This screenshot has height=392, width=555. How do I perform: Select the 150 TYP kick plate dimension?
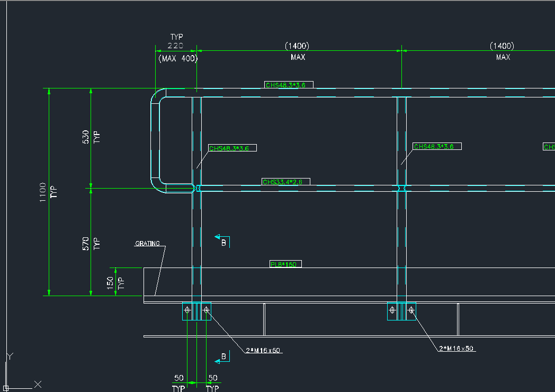point(115,282)
